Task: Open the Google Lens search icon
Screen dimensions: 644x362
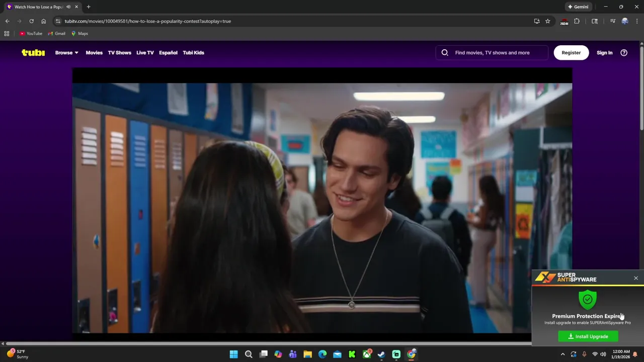Action: [x=595, y=21]
